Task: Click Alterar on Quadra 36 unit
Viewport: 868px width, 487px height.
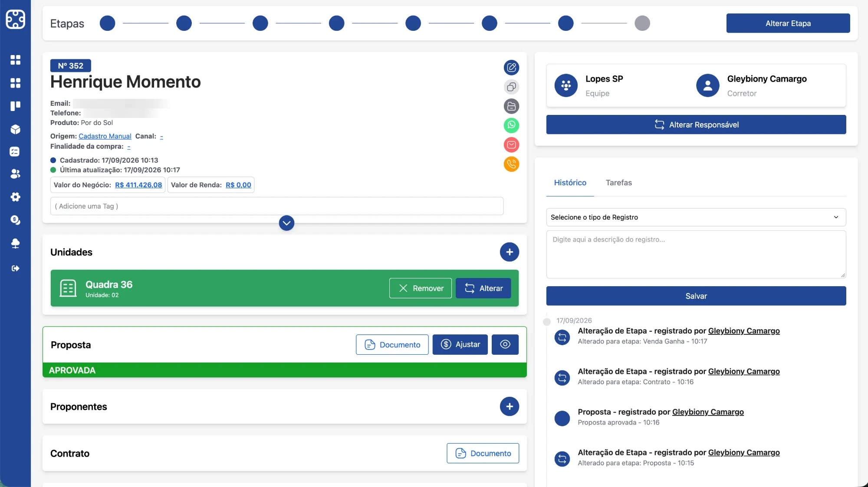Action: [x=483, y=288]
